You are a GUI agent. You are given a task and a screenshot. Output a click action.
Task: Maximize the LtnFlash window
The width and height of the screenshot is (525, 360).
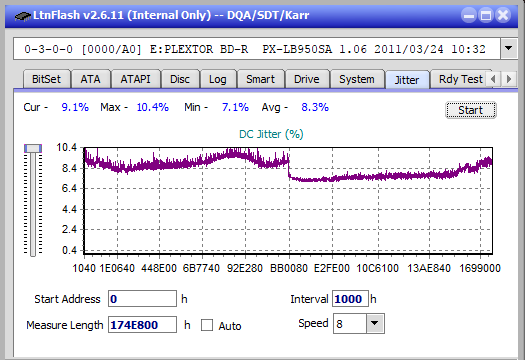click(486, 15)
